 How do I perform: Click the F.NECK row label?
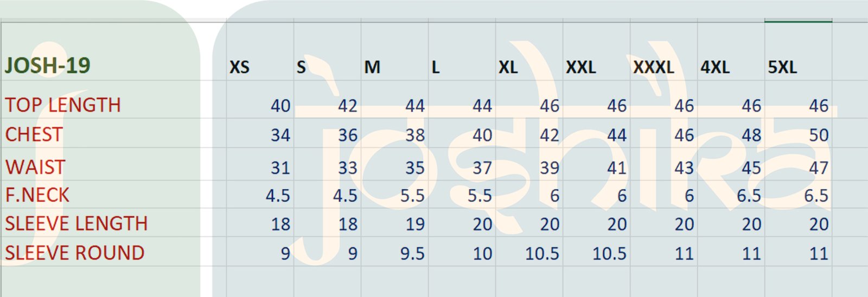pos(37,195)
